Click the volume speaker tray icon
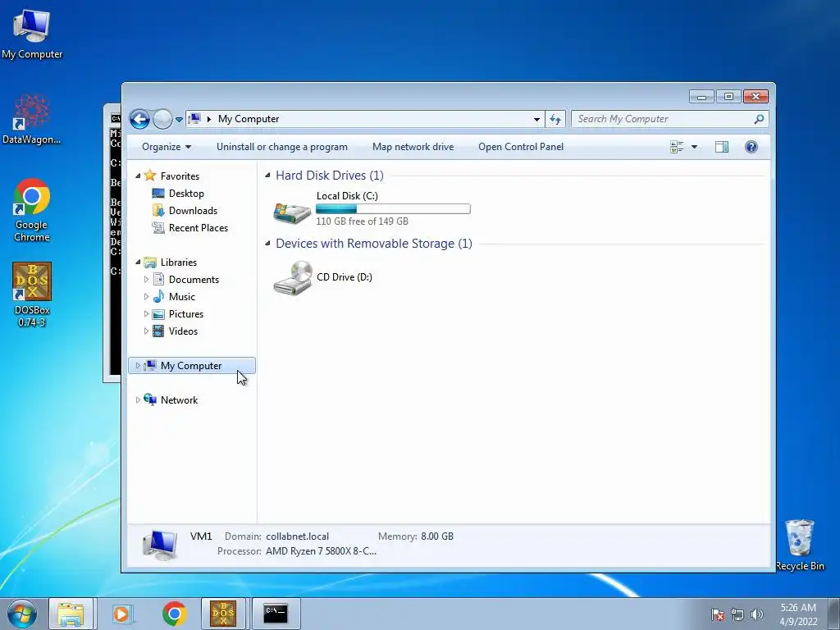Viewport: 840px width, 630px height. click(x=756, y=614)
